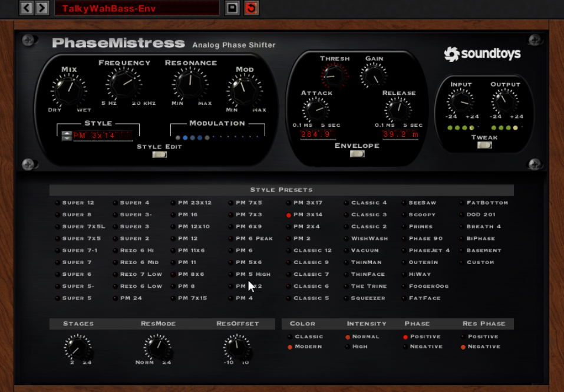This screenshot has width=564, height=392.
Task: Select Negative under Res Phase
Action: coord(480,347)
